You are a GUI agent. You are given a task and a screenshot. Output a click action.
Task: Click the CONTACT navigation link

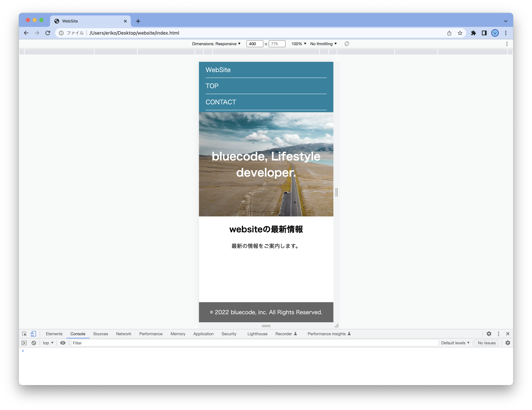pyautogui.click(x=221, y=102)
